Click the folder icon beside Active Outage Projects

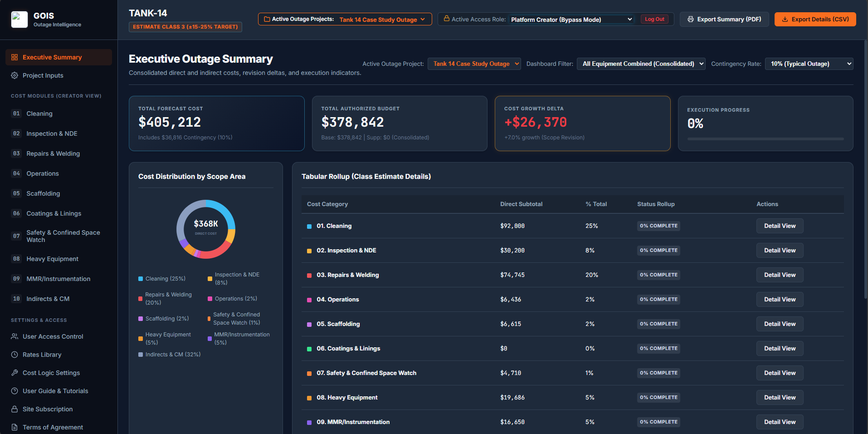(267, 19)
